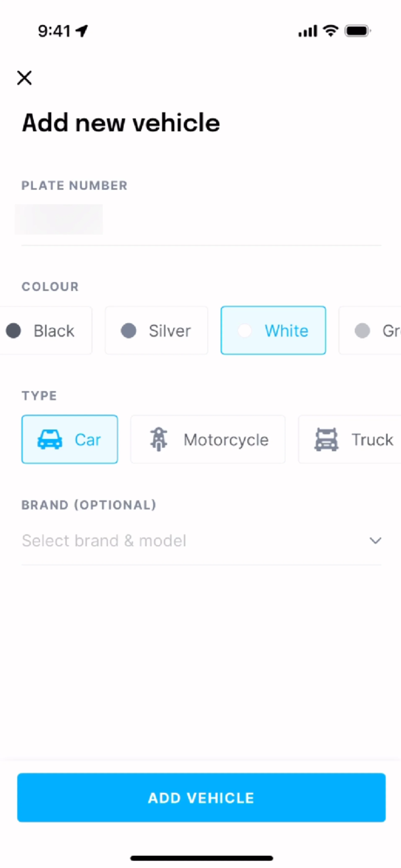The height and width of the screenshot is (868, 401).
Task: Tap the location arrow icon
Action: (x=82, y=31)
